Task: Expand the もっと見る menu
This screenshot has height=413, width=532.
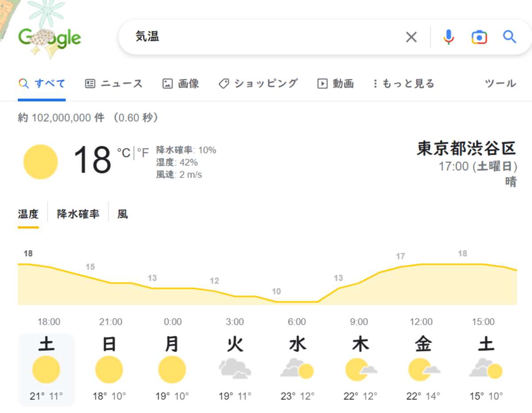Action: (403, 83)
